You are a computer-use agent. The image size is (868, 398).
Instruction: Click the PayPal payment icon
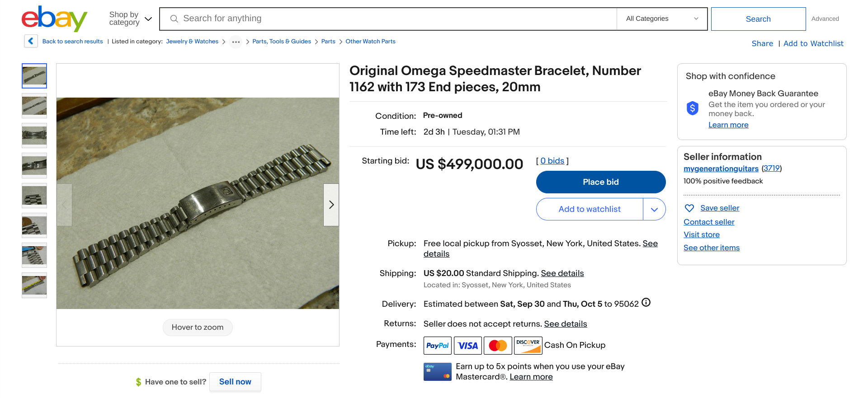(x=437, y=346)
